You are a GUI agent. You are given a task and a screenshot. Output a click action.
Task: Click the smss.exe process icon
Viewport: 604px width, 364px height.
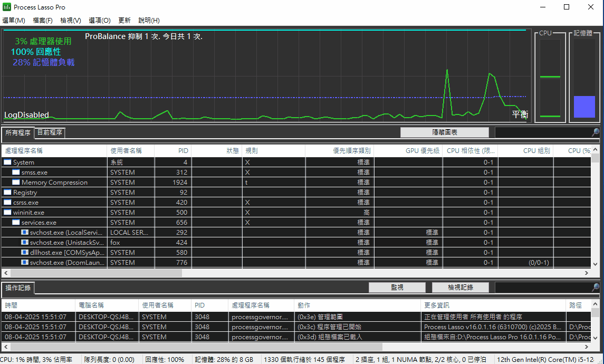tap(16, 172)
